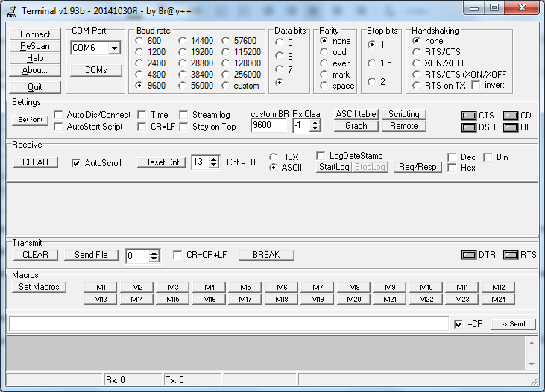Open Set Macros dialog

click(x=39, y=287)
